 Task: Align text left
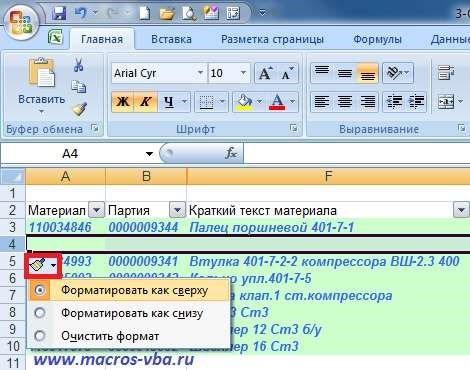(322, 101)
